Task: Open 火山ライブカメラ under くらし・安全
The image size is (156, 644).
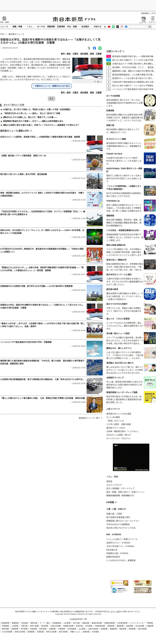Action: coord(114,485)
